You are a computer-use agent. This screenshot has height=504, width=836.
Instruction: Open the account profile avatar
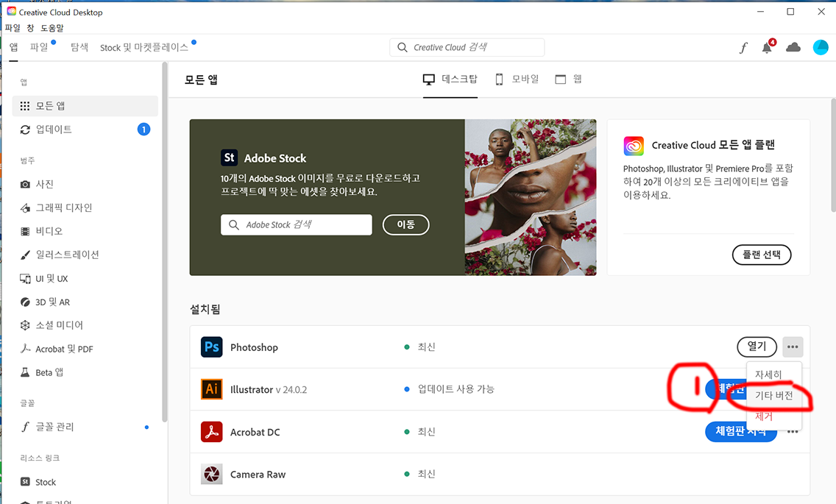(x=821, y=48)
